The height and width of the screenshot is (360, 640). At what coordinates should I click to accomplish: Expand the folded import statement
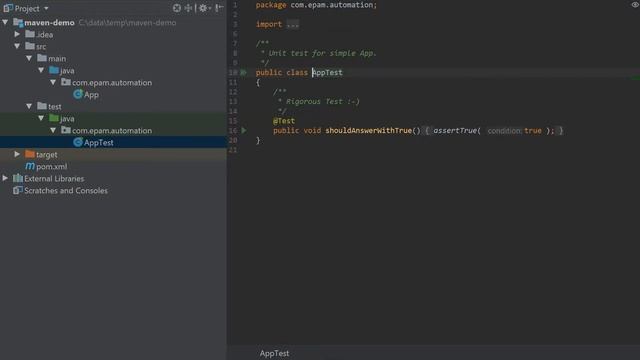(x=293, y=24)
